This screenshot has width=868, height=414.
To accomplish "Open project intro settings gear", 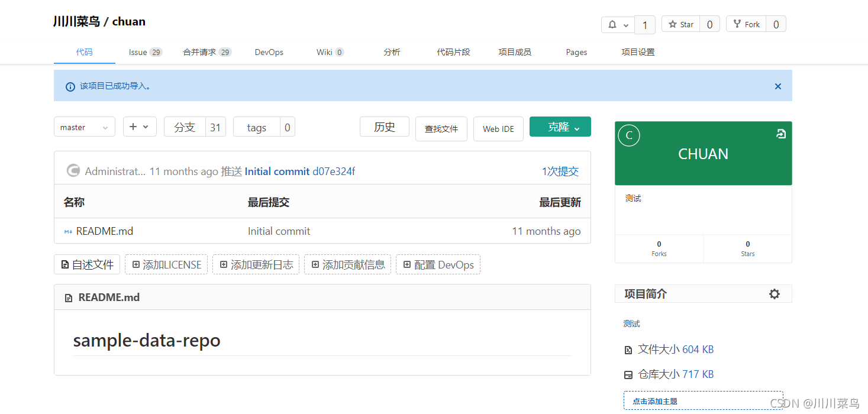I will click(x=774, y=294).
